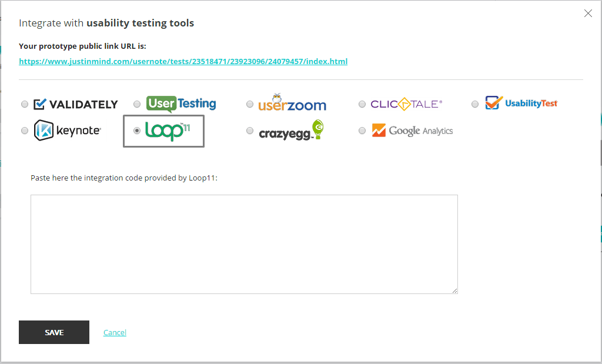Open the prototype public link URL
This screenshot has height=364, width=602.
click(x=183, y=61)
